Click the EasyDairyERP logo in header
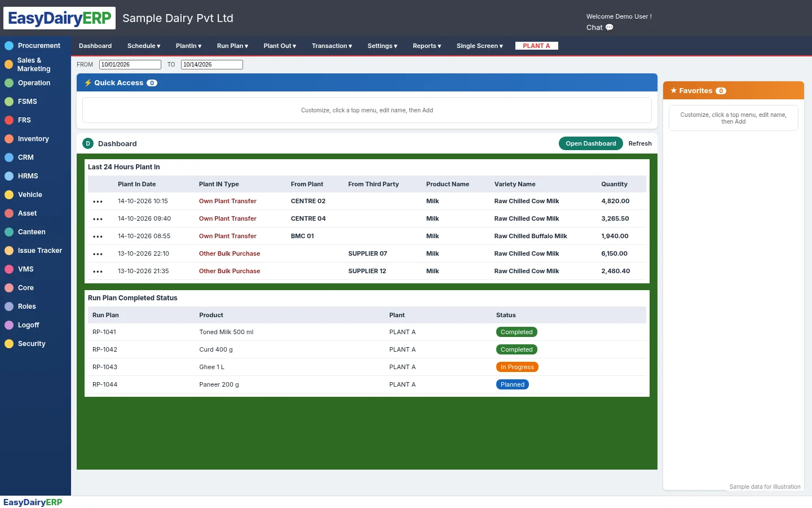The height and width of the screenshot is (508, 812). pyautogui.click(x=59, y=18)
